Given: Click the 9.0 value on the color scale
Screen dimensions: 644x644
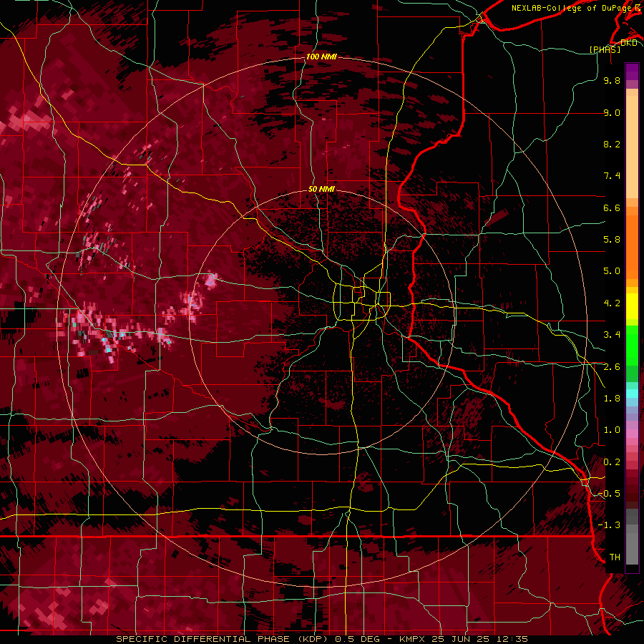Looking at the screenshot, I should pyautogui.click(x=612, y=112).
